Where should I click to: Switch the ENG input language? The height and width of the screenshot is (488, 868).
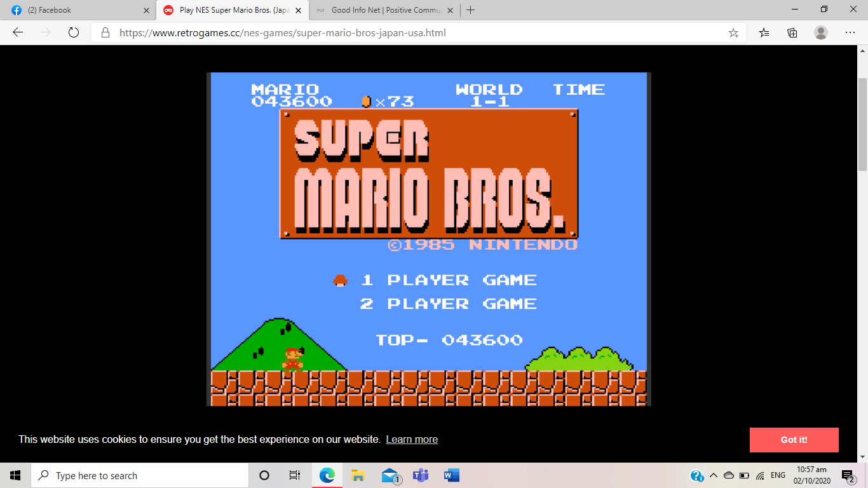click(778, 475)
